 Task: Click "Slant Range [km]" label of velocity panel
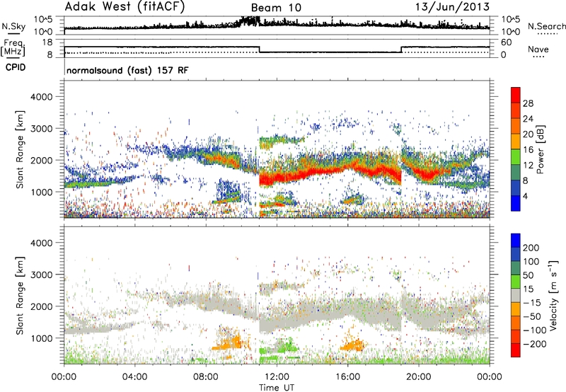pos(20,296)
